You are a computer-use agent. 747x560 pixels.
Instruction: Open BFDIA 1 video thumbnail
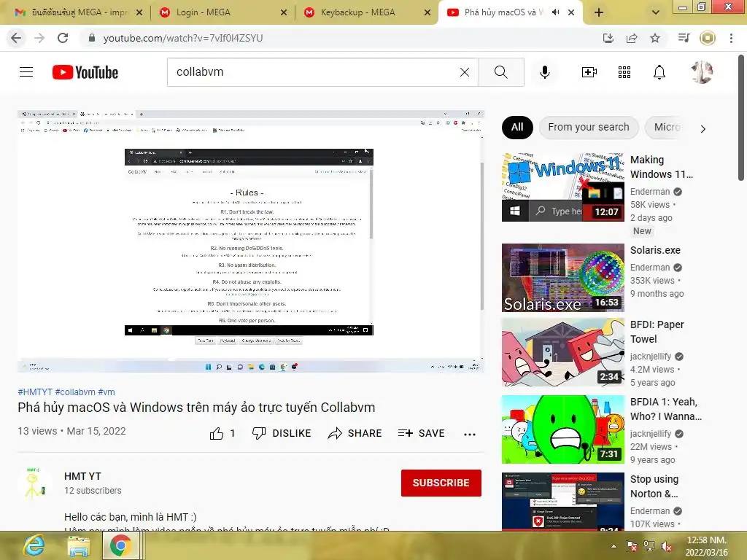point(562,429)
